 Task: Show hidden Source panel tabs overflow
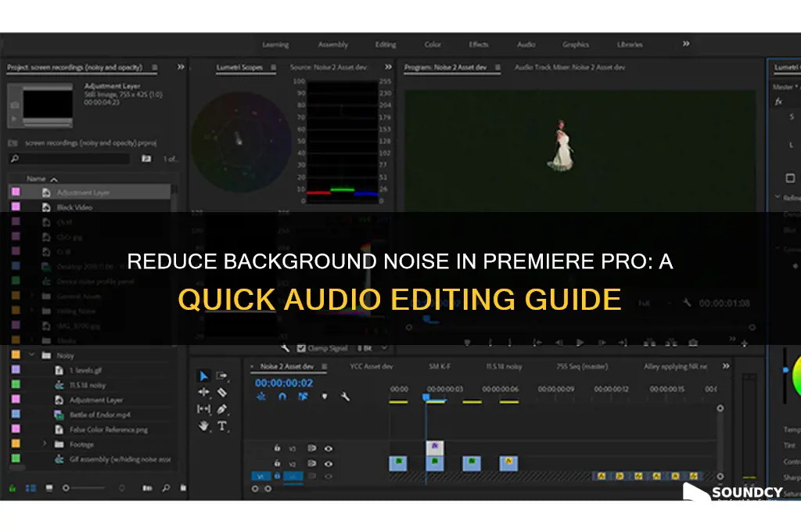pyautogui.click(x=388, y=67)
